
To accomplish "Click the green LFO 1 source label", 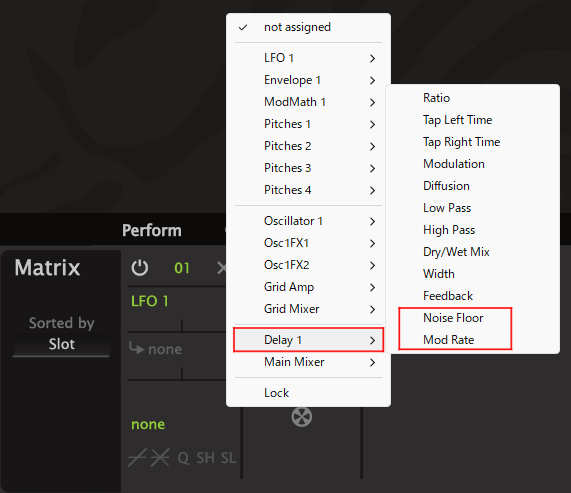I will coord(150,301).
